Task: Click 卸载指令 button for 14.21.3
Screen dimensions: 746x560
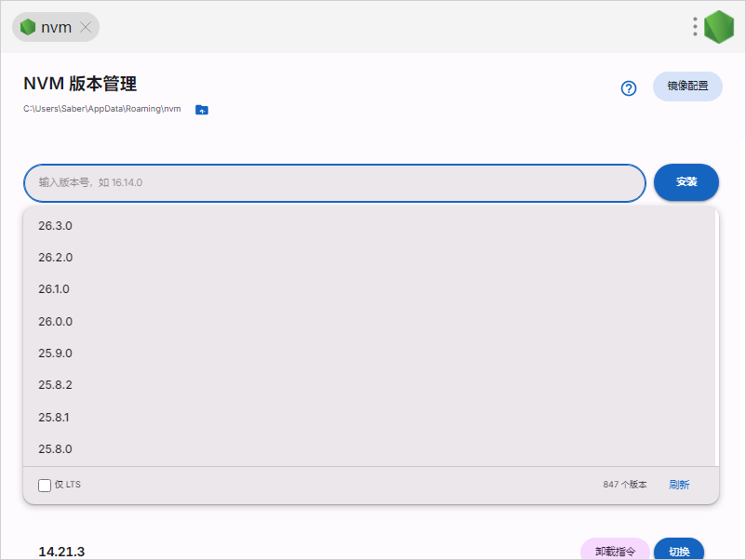Action: 615,551
